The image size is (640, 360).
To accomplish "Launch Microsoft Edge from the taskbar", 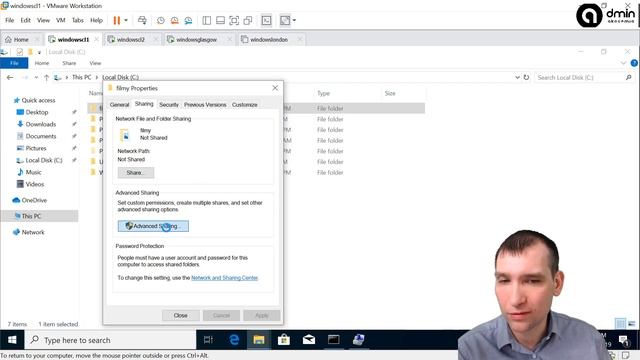I will [x=234, y=340].
